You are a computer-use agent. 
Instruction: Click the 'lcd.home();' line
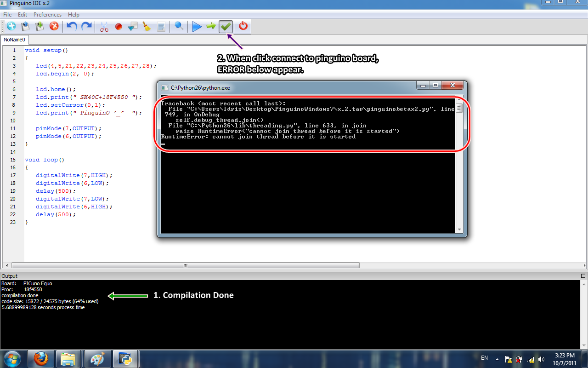pyautogui.click(x=56, y=89)
